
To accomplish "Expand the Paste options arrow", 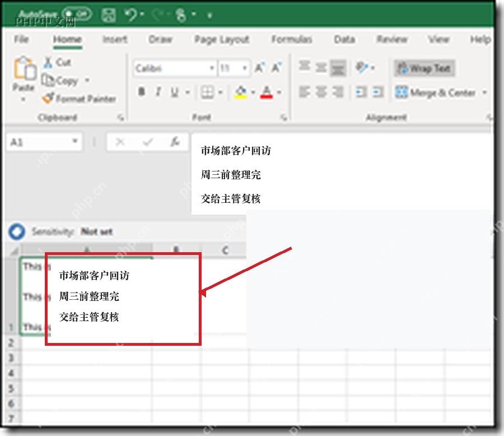I will tap(23, 99).
